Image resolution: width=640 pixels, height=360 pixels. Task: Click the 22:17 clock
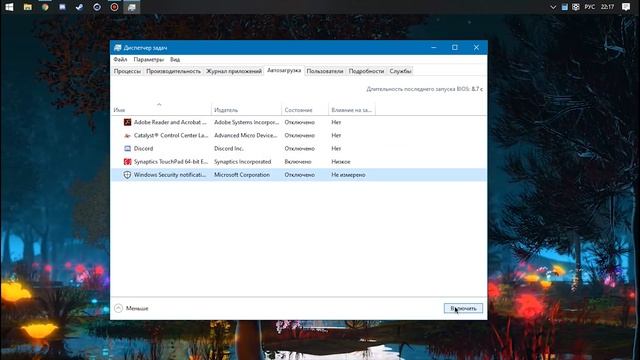click(x=607, y=7)
